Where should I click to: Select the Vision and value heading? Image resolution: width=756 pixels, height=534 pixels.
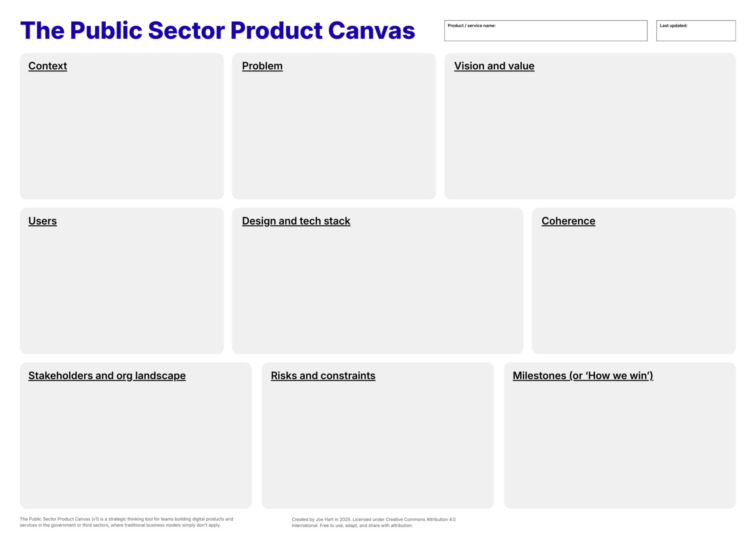click(x=494, y=66)
